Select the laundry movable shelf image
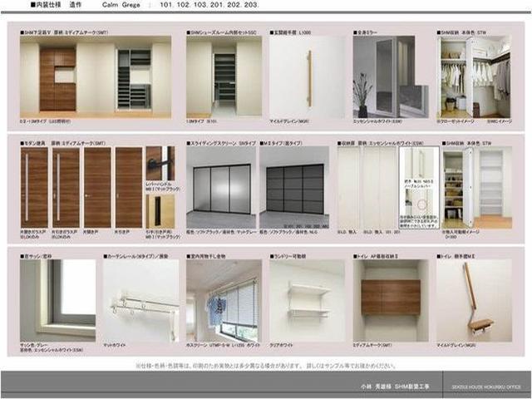532x399 pixels. click(x=307, y=299)
